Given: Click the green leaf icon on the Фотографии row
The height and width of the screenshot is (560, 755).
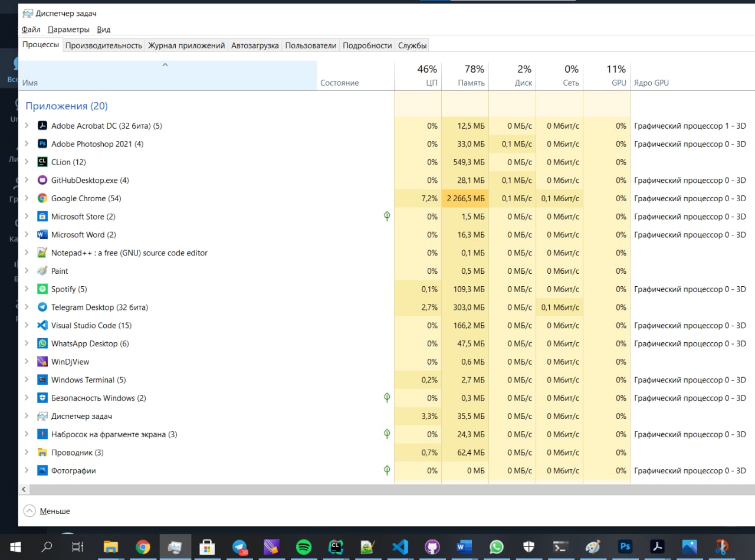Looking at the screenshot, I should (387, 470).
